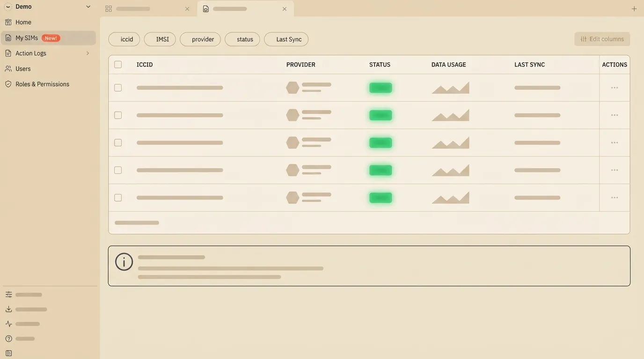This screenshot has height=359, width=644.
Task: Click the green status badge in second row
Action: point(381,115)
